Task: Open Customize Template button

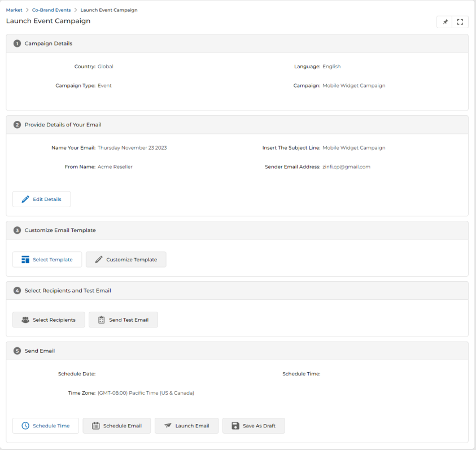Action: coord(126,260)
